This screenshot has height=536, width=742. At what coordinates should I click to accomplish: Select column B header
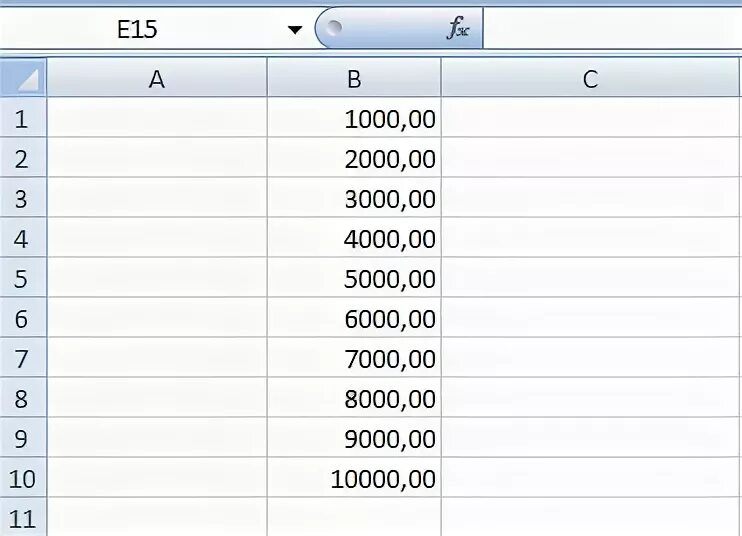point(354,78)
